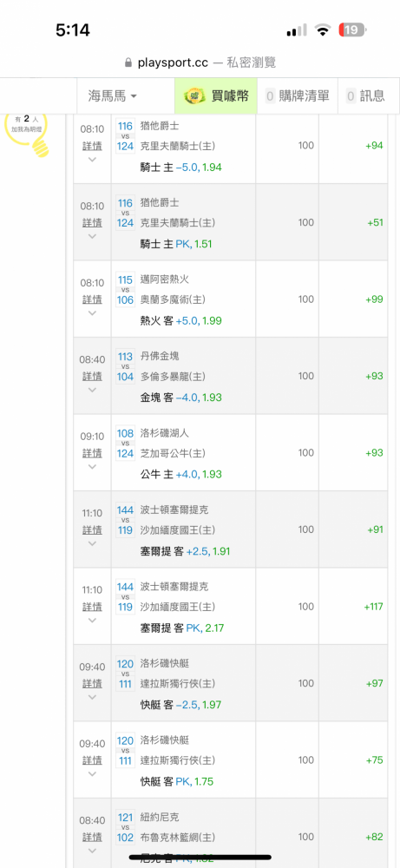Screen dimensions: 400x868
Task: Tap the iOS home indicator bar
Action: [x=200, y=858]
